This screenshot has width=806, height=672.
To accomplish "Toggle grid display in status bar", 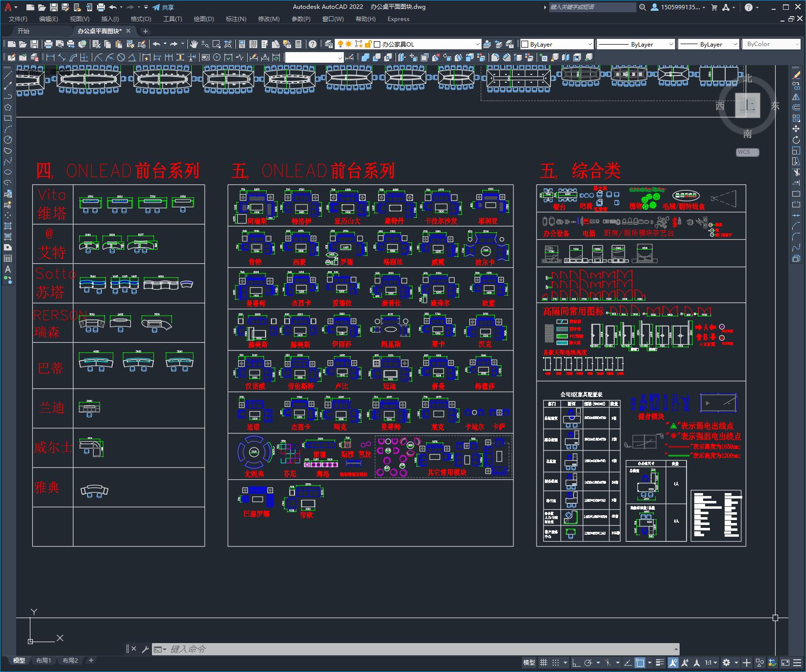I will coord(543,663).
